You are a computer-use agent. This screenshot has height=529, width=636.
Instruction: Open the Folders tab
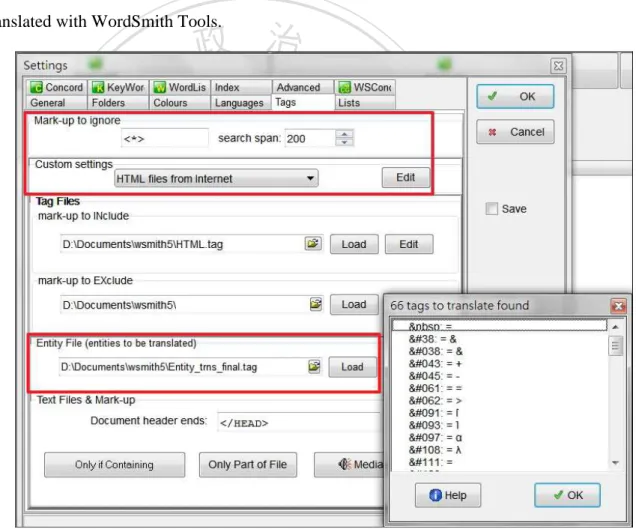[118, 103]
